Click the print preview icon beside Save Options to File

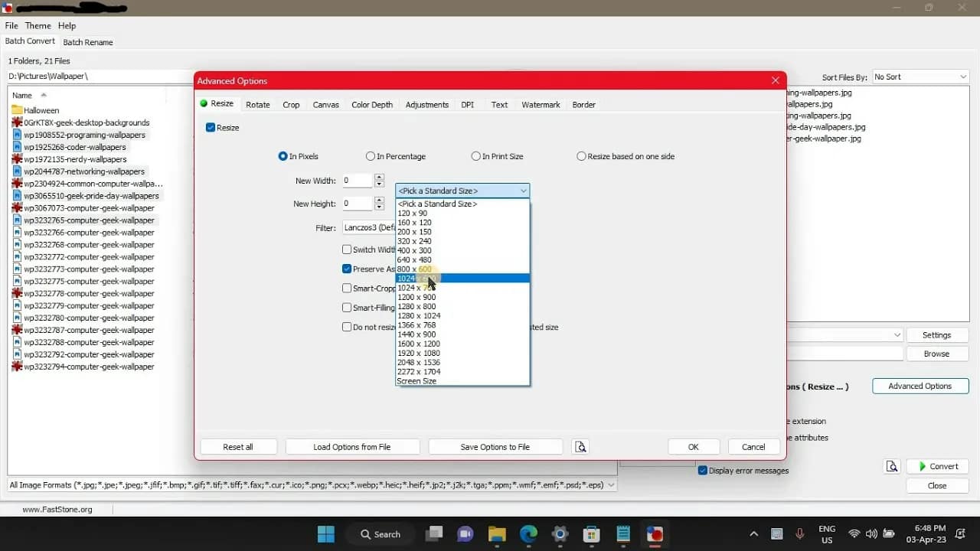(580, 446)
